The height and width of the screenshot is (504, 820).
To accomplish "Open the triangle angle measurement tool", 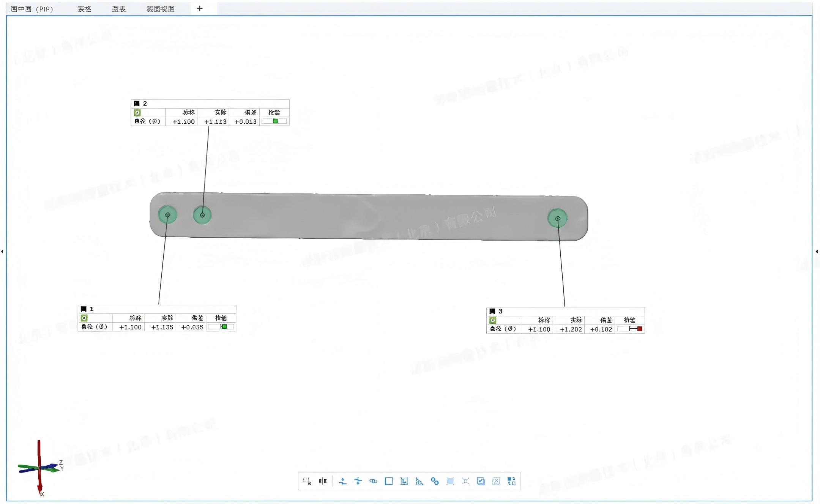I will 419,481.
